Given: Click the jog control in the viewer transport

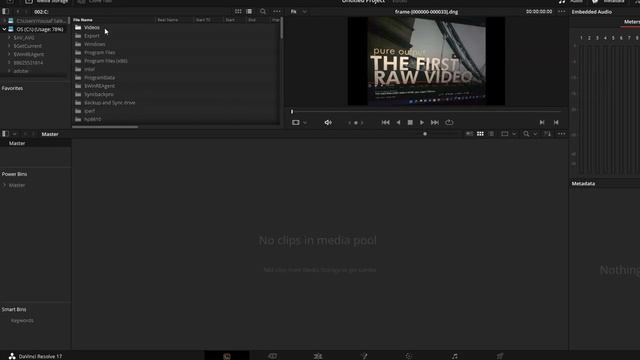Looking at the screenshot, I should click(356, 122).
